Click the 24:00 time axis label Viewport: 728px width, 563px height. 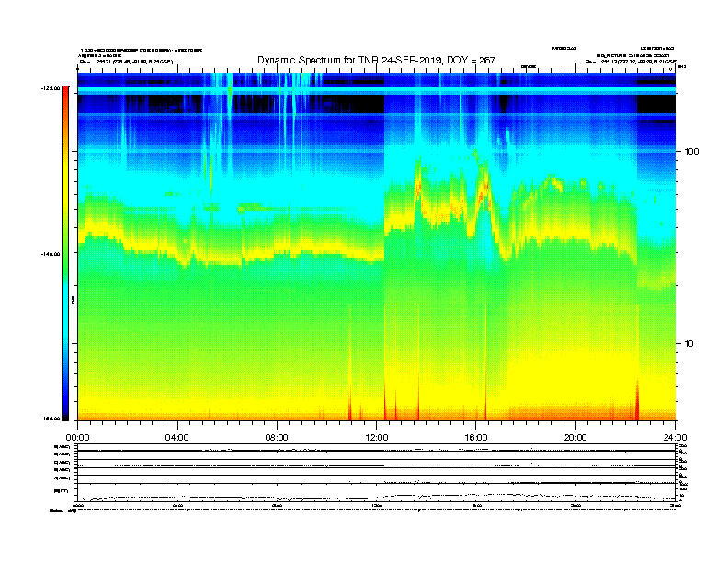pyautogui.click(x=675, y=438)
